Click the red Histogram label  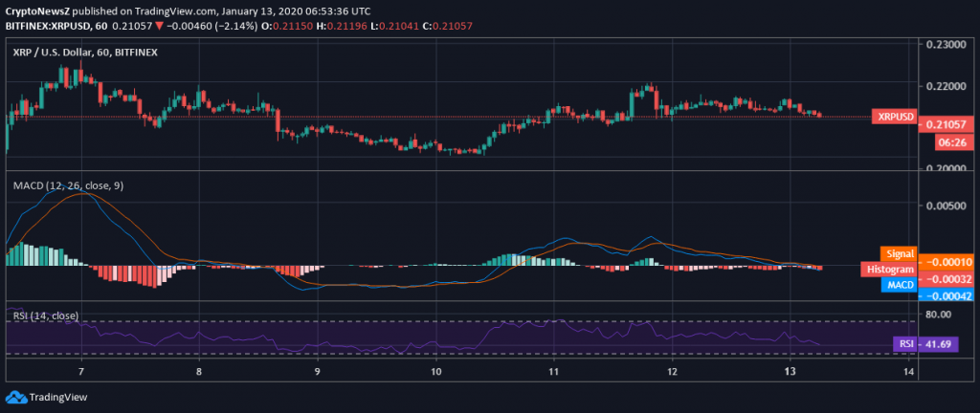[889, 270]
